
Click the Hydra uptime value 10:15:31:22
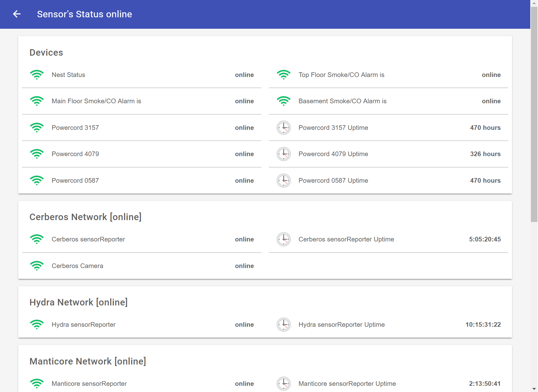483,325
